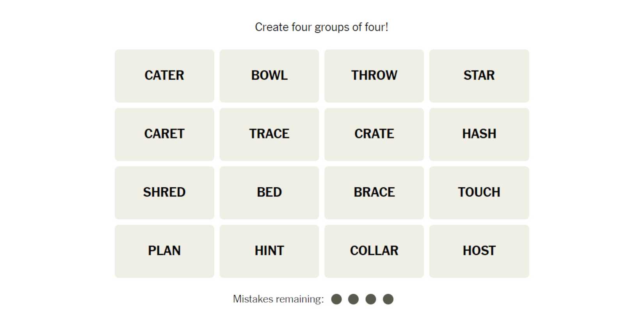Click the third mistakes remaining dot
Screen dimensions: 644x322
tap(371, 299)
